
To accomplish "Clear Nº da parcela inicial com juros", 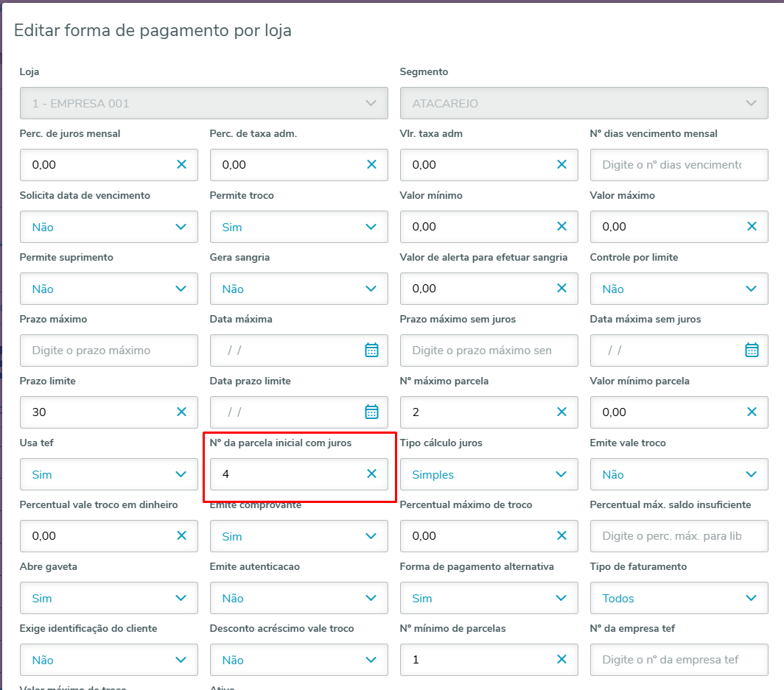I will point(371,474).
